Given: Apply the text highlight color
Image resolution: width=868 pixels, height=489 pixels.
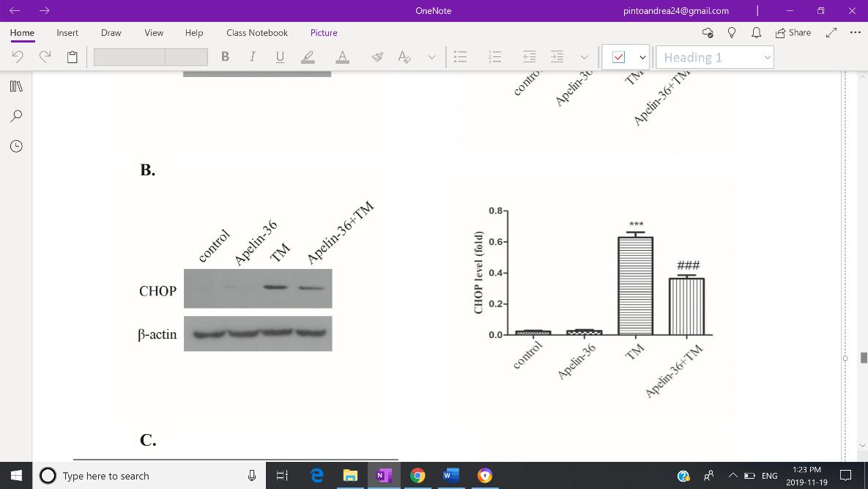Looking at the screenshot, I should (x=308, y=56).
